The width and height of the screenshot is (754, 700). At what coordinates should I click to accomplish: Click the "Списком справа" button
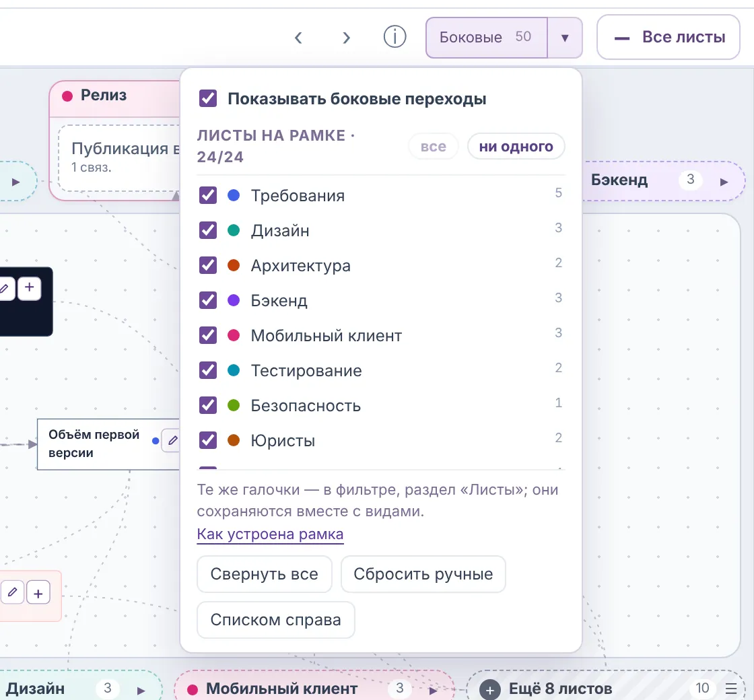tap(275, 620)
